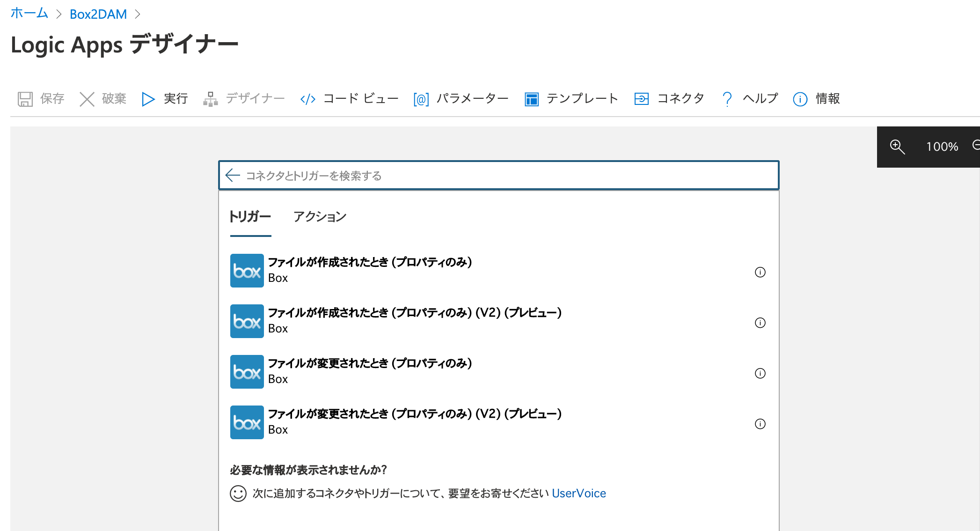Click the 'Logic Apps デザイナー' page title
Viewport: 980px width, 531px height.
point(124,45)
